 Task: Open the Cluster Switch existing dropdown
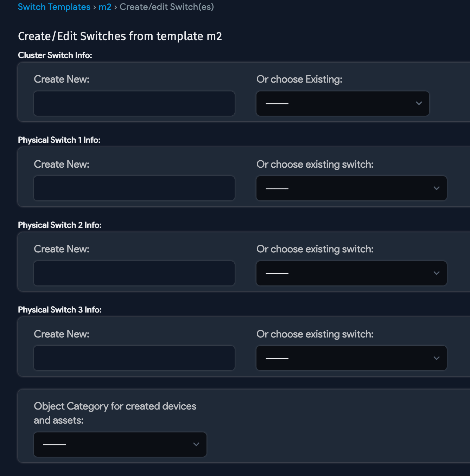pos(342,103)
